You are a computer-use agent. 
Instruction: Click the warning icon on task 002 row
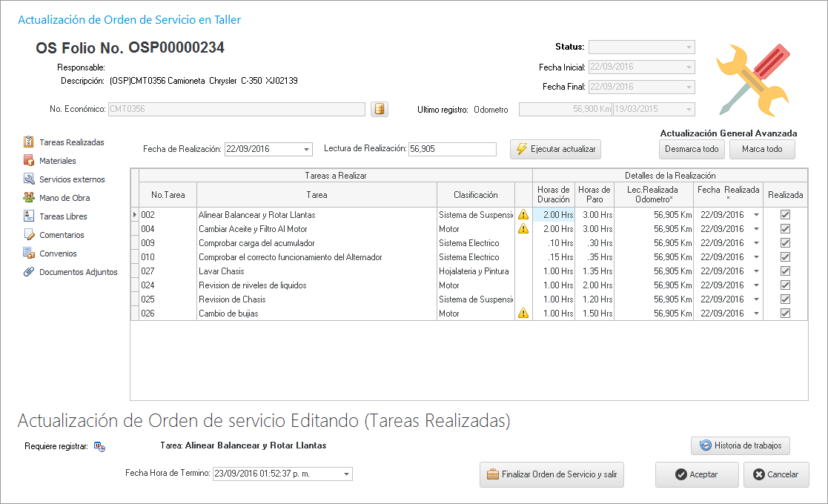point(523,215)
